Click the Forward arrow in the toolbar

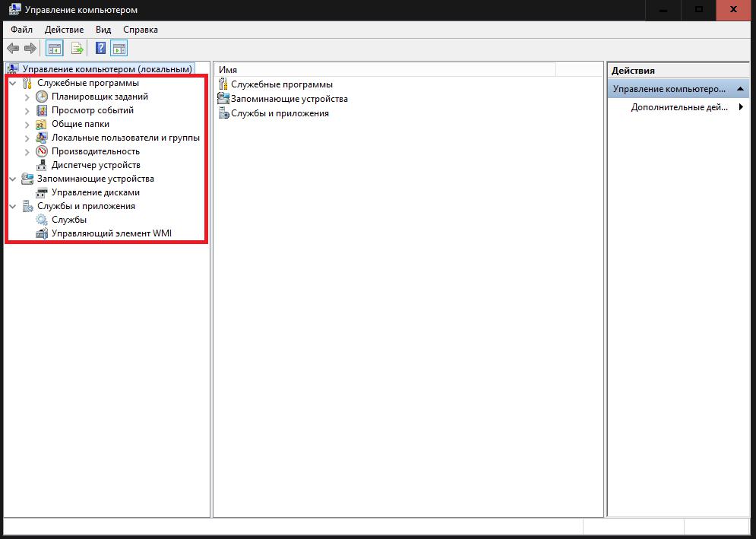[x=30, y=49]
